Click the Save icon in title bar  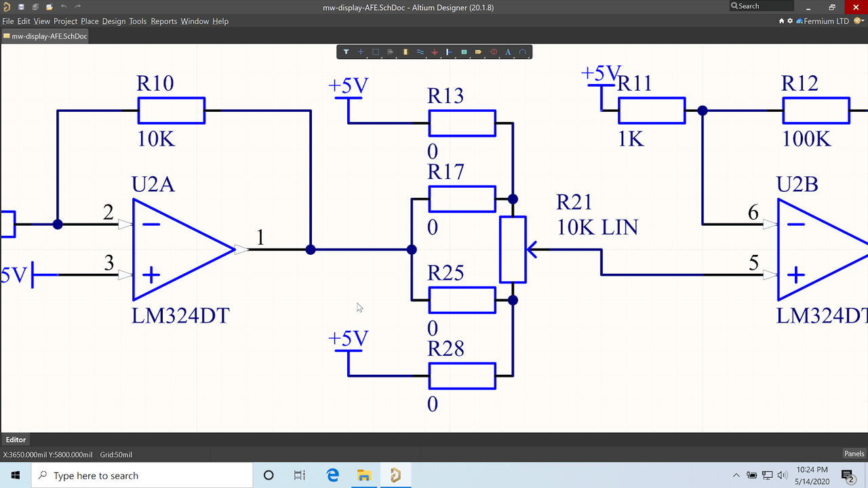click(x=22, y=6)
